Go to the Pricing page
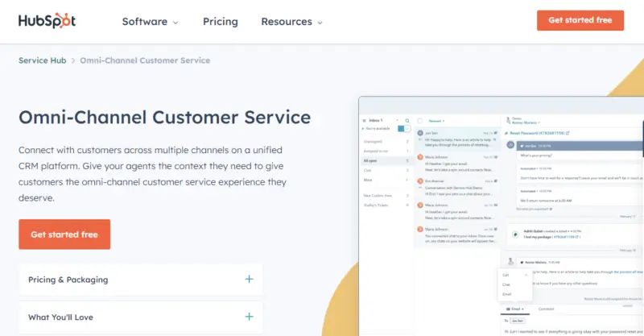Screen dimensions: 644x336 pyautogui.click(x=220, y=22)
